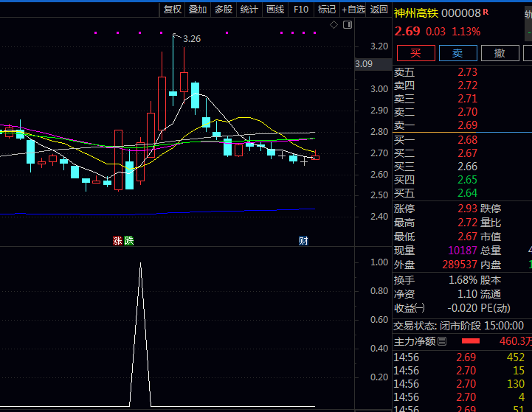
Task: Click the R superscript next to 000008
Action: (x=486, y=12)
